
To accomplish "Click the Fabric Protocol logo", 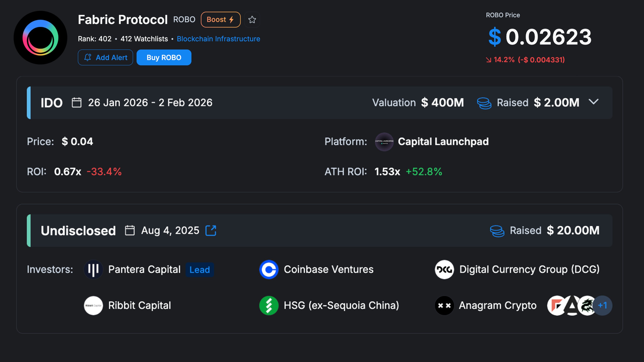I will [40, 37].
